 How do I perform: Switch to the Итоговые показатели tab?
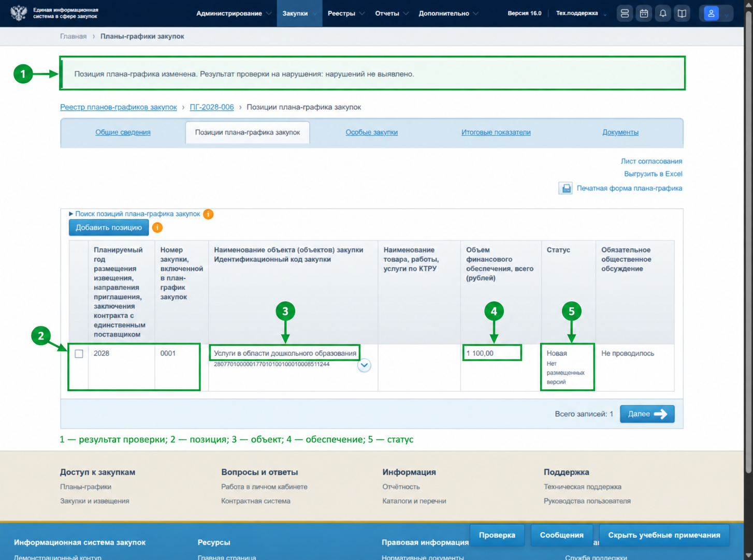click(496, 132)
